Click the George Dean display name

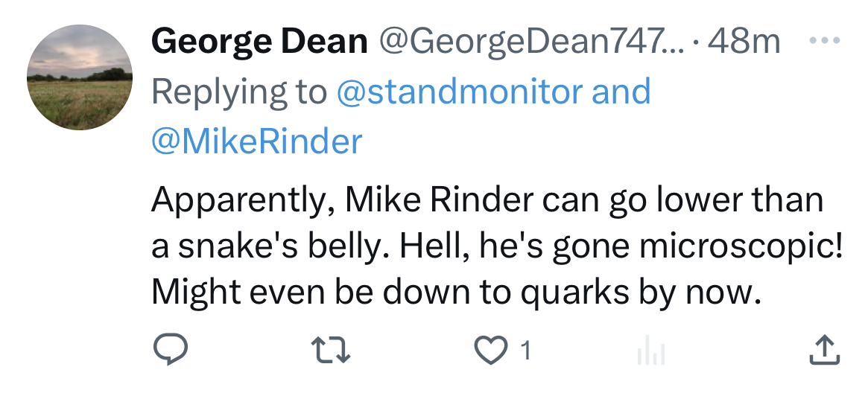coord(259,42)
